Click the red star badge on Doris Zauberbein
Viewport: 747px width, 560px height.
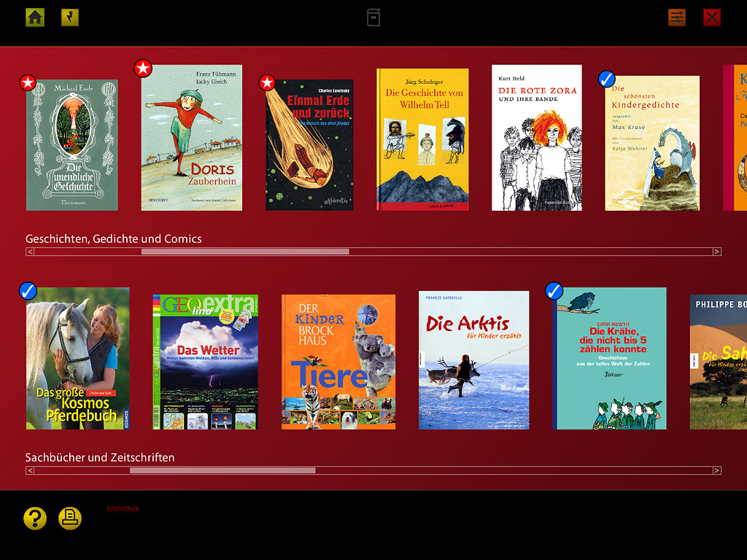click(143, 69)
